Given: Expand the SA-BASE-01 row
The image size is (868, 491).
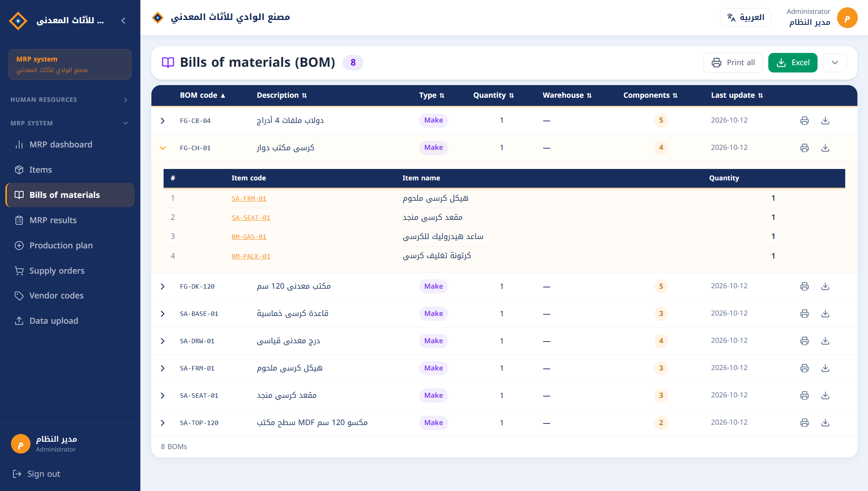Looking at the screenshot, I should 163,313.
